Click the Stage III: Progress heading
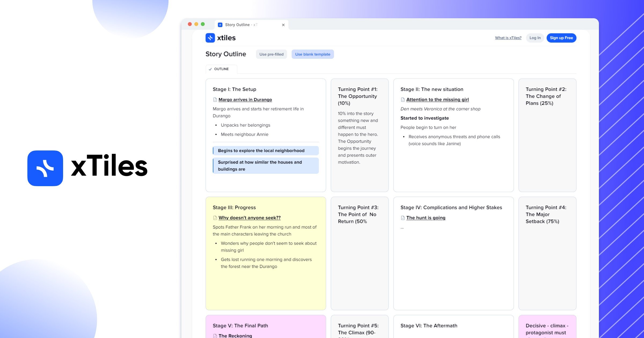The image size is (644, 338). tap(234, 208)
